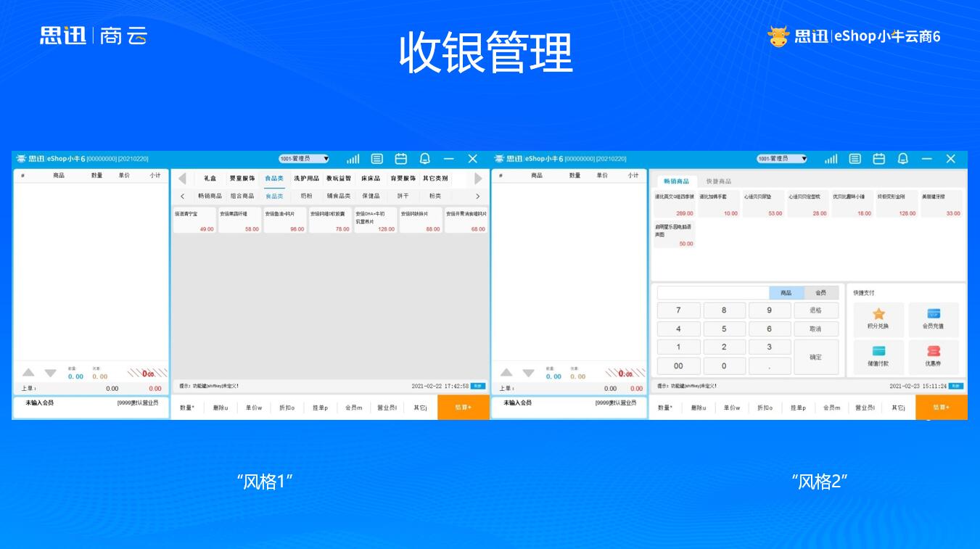Click the 积分兑换 star icon
The image size is (980, 549).
pos(878,314)
